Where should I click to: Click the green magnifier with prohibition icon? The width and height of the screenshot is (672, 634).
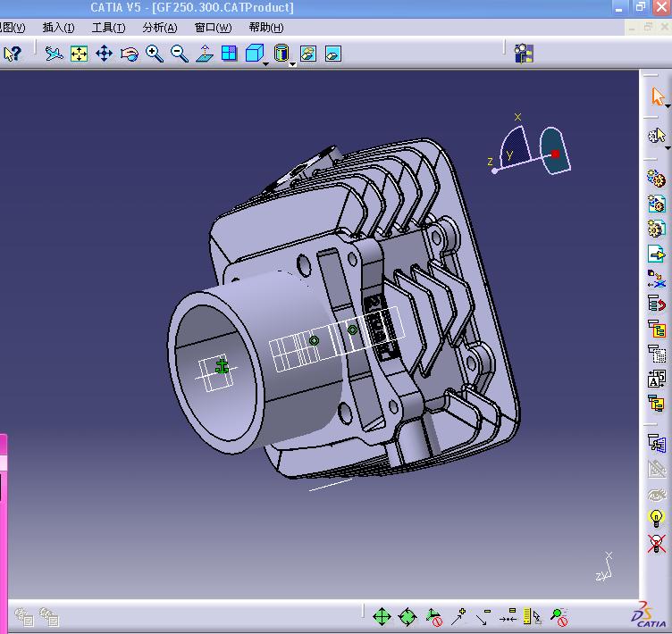tap(559, 617)
